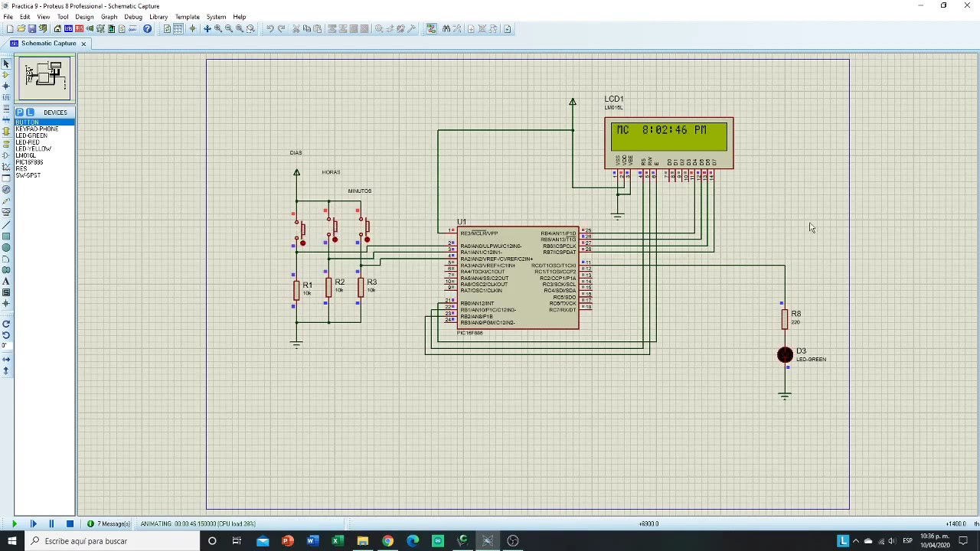Save the project with the disk icon
Screen dimensions: 980x551
click(31, 29)
